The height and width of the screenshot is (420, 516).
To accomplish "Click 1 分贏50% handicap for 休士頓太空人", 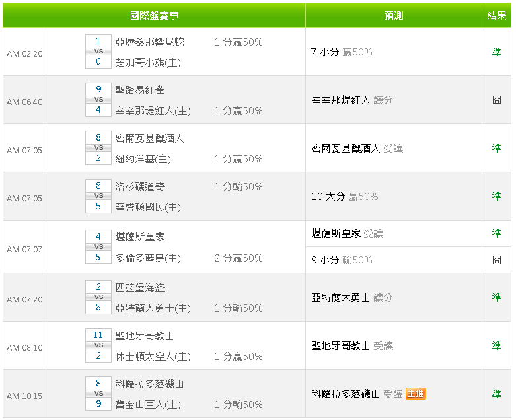I will (x=239, y=356).
